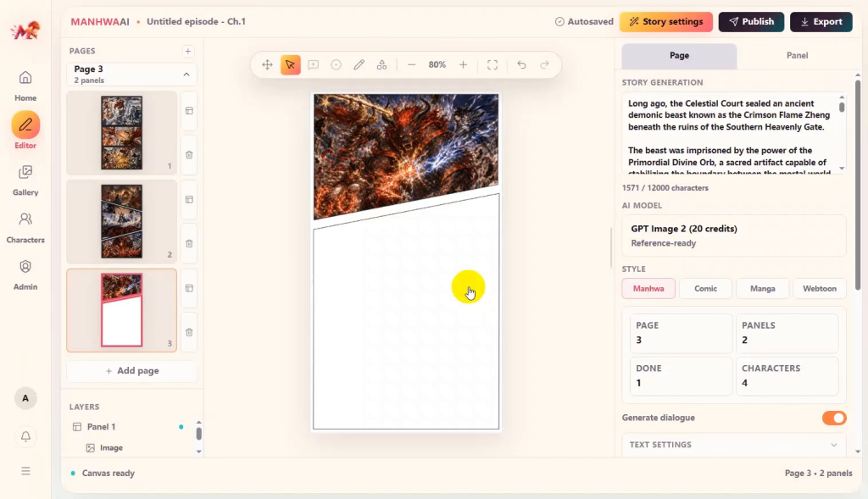
Task: Select the Move/pan tool in toolbar
Action: coord(267,64)
